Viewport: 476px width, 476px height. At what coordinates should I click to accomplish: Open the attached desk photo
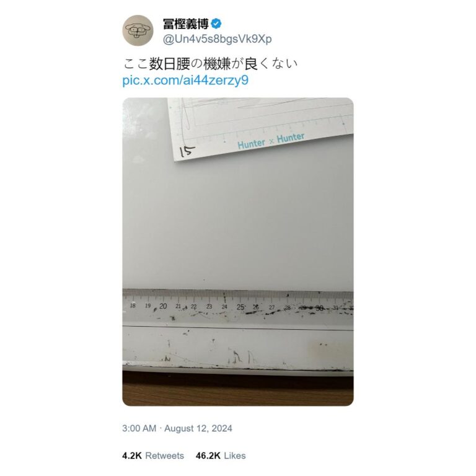pos(238,252)
